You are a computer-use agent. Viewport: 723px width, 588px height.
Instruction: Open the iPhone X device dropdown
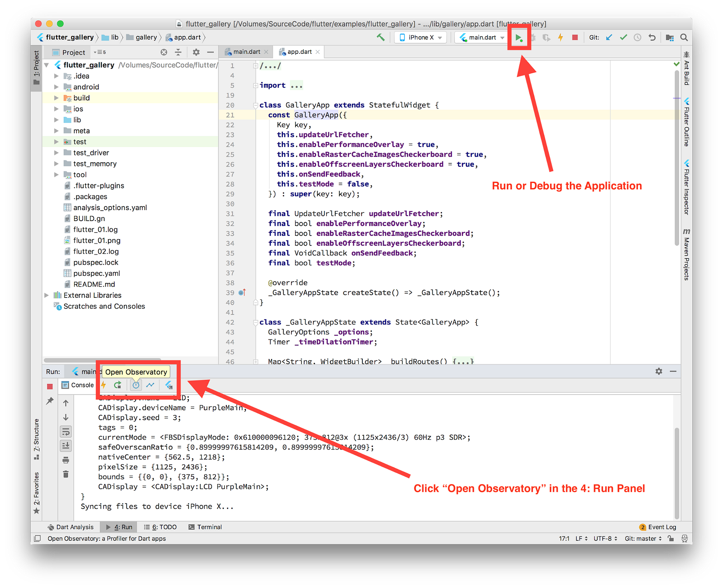421,38
